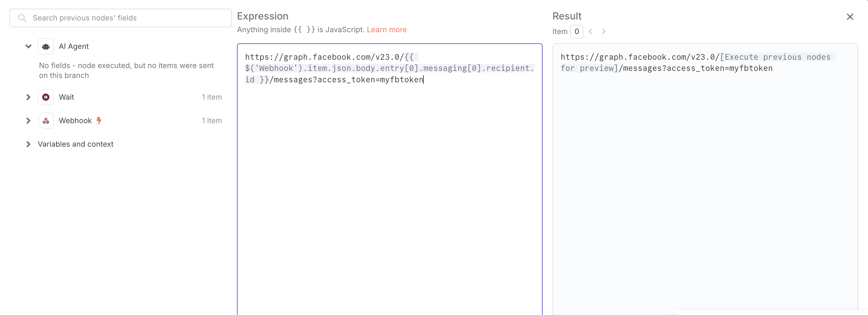Image resolution: width=868 pixels, height=315 pixels.
Task: Click the Search previous nodes' fields box
Action: pos(121,18)
